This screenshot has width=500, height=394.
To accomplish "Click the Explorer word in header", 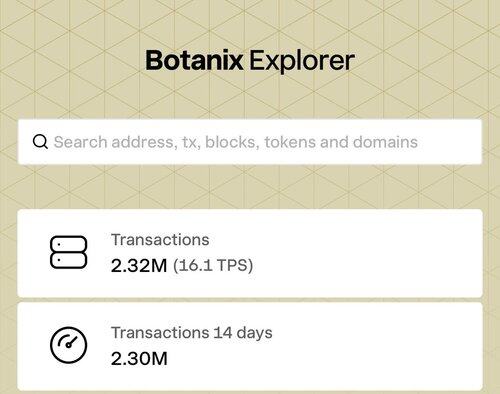I will (x=302, y=61).
